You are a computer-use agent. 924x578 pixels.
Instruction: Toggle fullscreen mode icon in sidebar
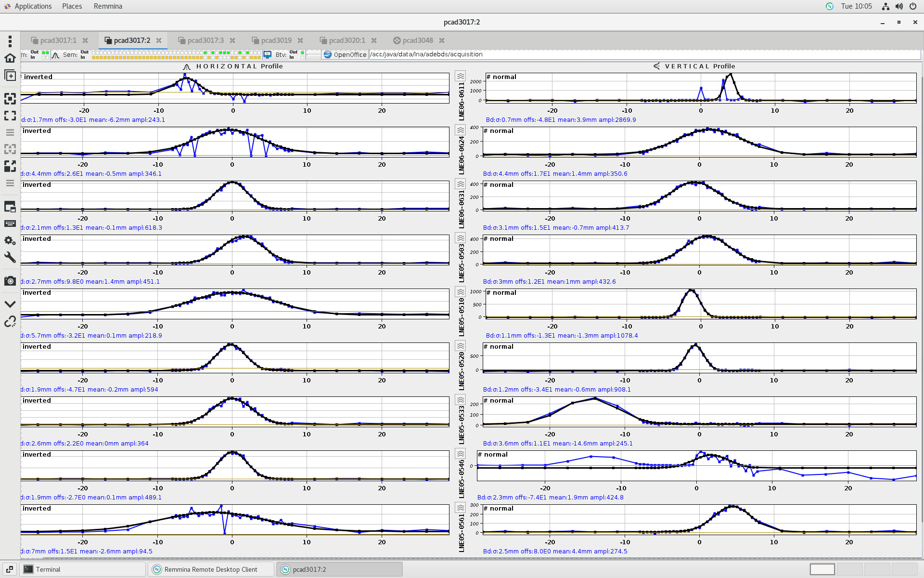coord(10,116)
